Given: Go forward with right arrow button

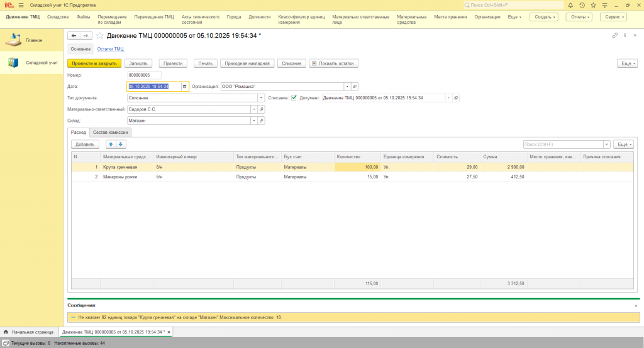Looking at the screenshot, I should [86, 36].
